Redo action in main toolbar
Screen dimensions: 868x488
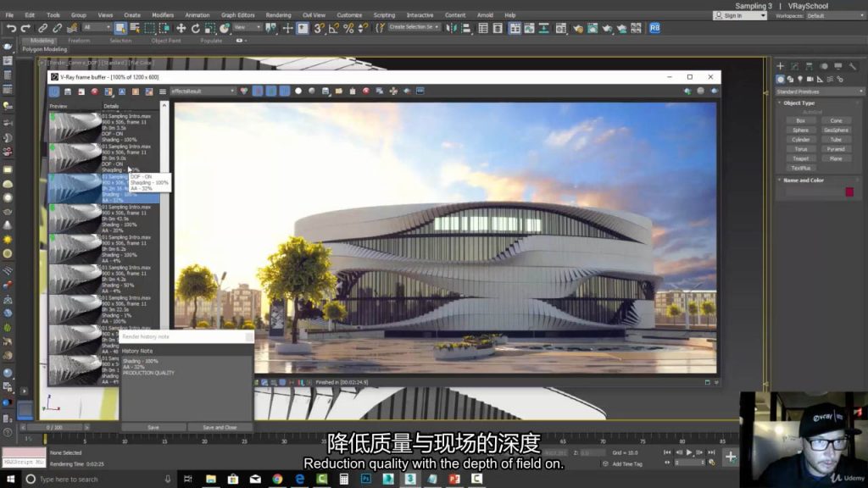(25, 28)
